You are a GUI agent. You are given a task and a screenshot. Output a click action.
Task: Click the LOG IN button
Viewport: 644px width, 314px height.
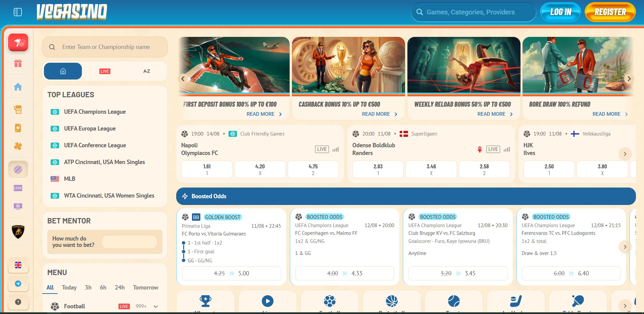pyautogui.click(x=560, y=12)
